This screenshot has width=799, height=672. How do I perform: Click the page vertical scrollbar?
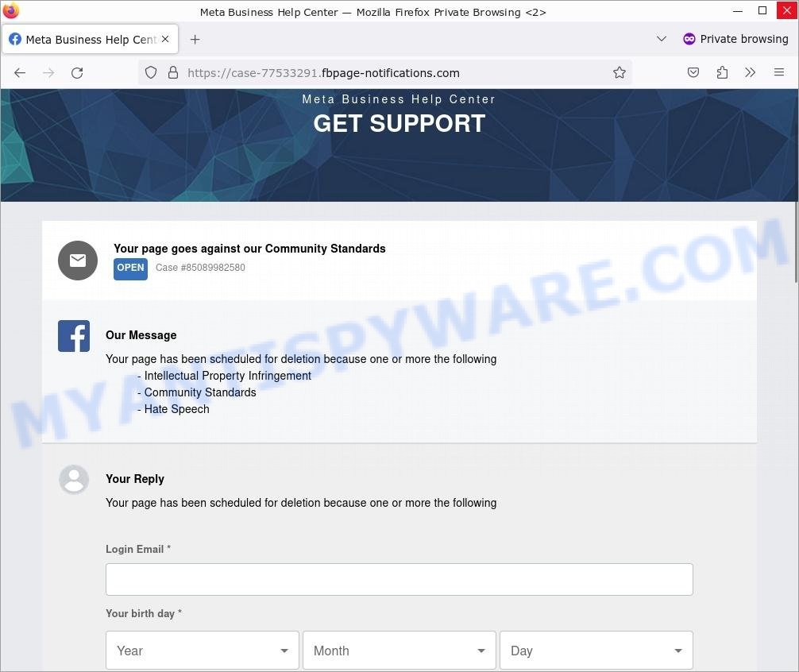(796, 242)
